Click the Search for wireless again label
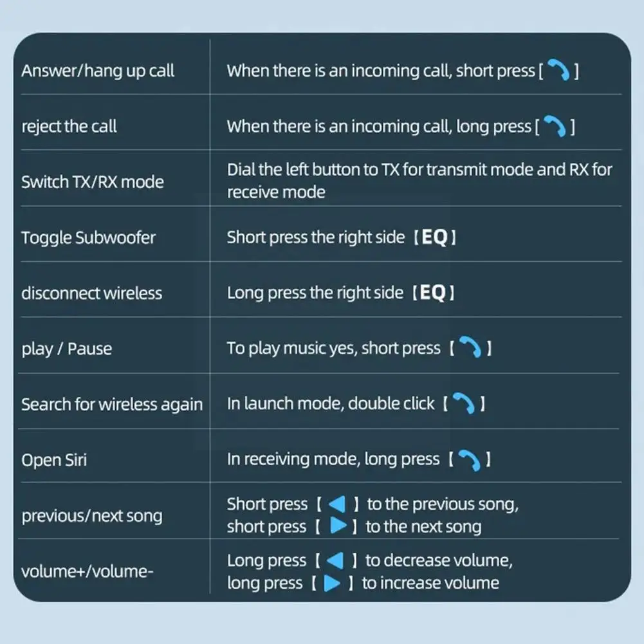644x644 pixels. 111,404
